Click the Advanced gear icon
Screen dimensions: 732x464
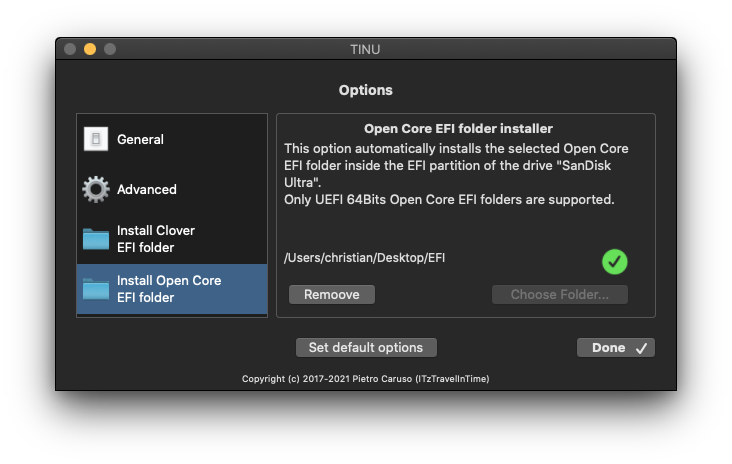click(96, 189)
